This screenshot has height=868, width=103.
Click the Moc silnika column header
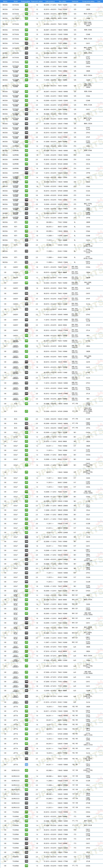62,1
